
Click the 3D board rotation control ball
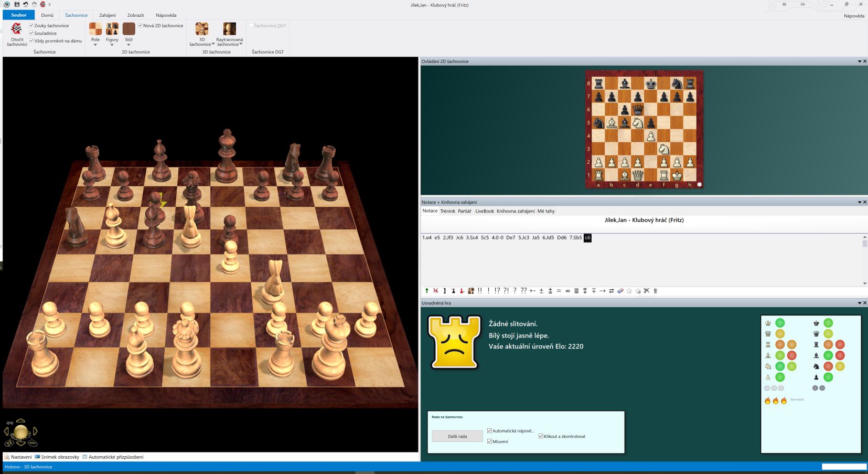20,432
